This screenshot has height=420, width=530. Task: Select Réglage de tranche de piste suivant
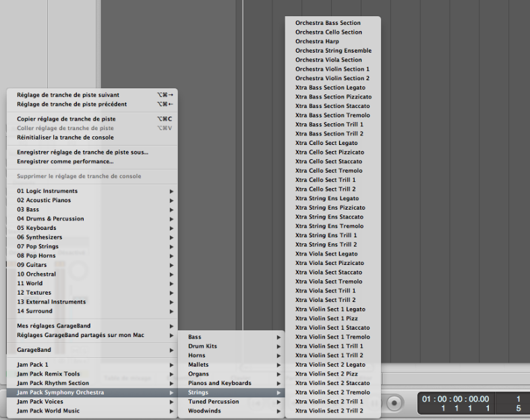(x=92, y=95)
